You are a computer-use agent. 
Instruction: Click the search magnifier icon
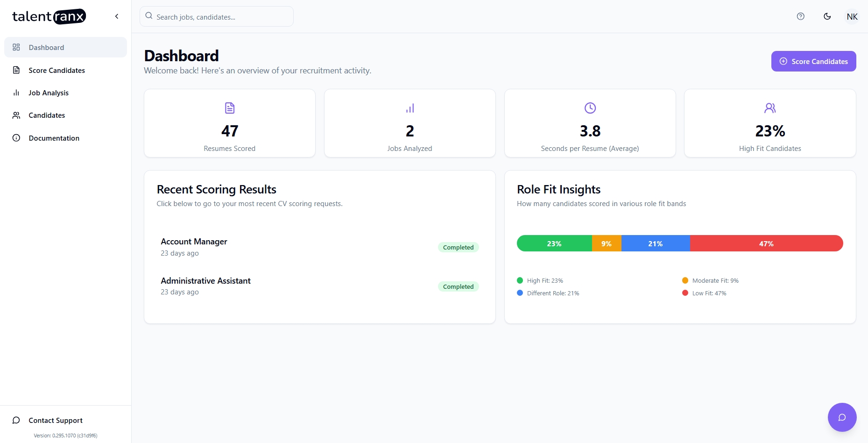click(148, 15)
